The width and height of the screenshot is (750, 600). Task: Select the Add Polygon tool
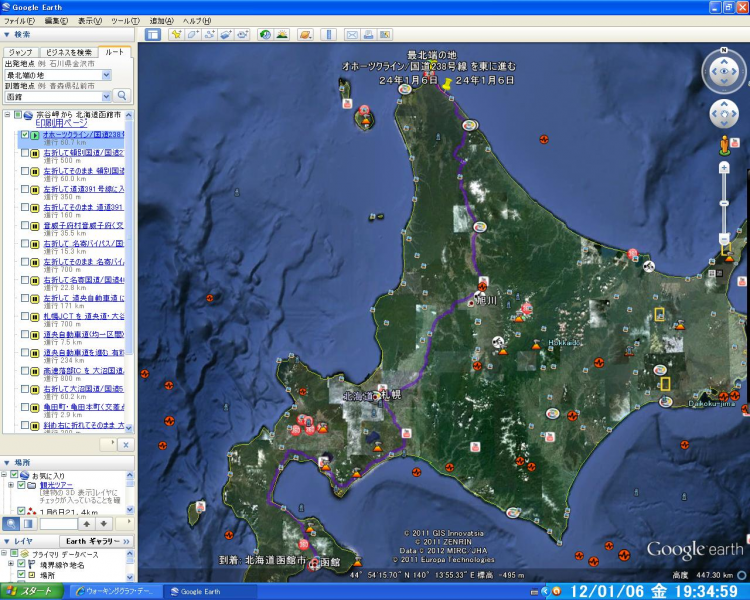(193, 34)
